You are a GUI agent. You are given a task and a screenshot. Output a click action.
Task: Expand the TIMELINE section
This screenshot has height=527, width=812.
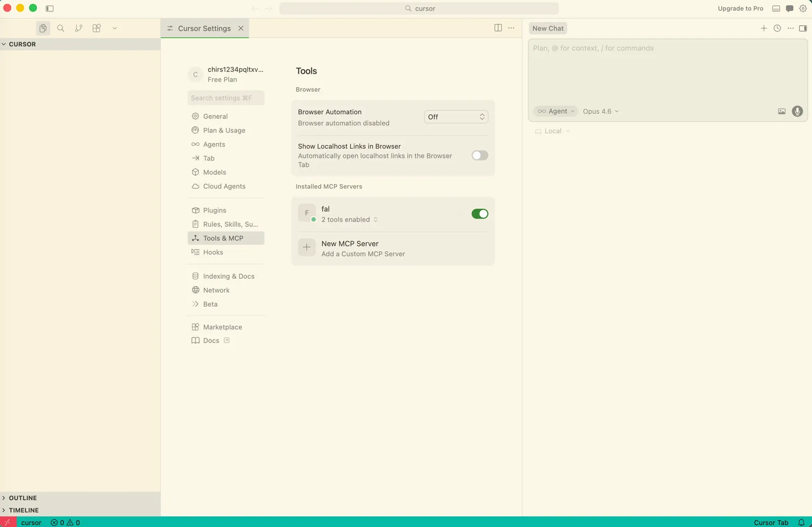(x=80, y=510)
